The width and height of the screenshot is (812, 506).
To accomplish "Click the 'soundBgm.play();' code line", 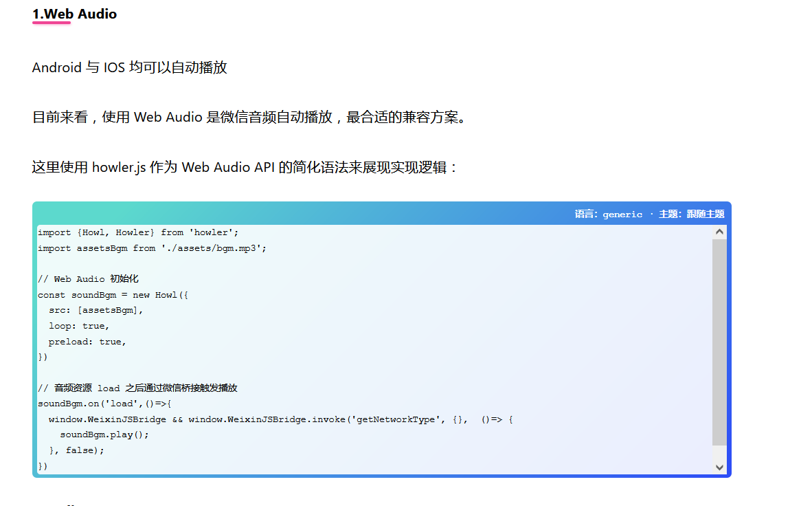I will pos(104,434).
